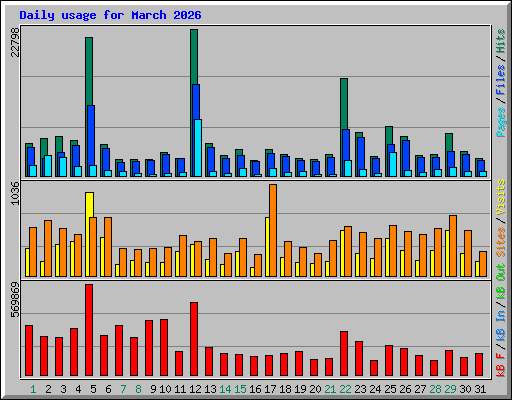Click the green hits bar for day 22
The image size is (512, 400).
pyautogui.click(x=344, y=104)
